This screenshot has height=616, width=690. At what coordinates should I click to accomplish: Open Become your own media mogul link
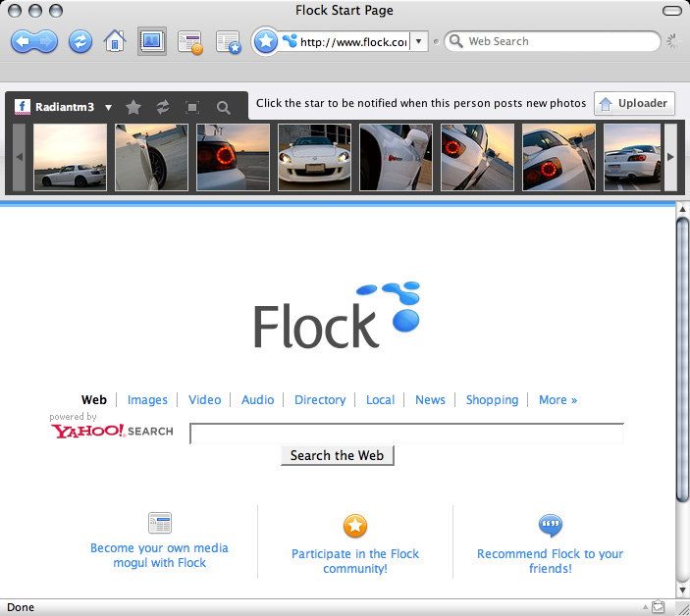point(159,555)
